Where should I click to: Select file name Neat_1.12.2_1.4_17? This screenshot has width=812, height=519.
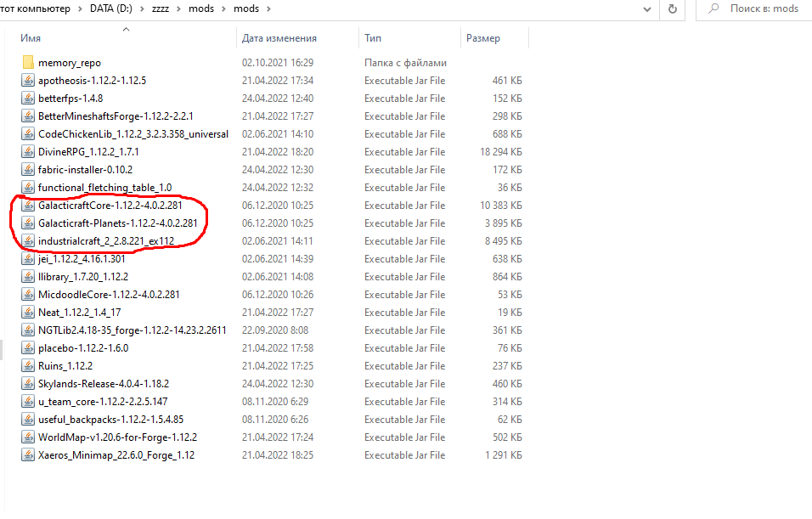(79, 313)
